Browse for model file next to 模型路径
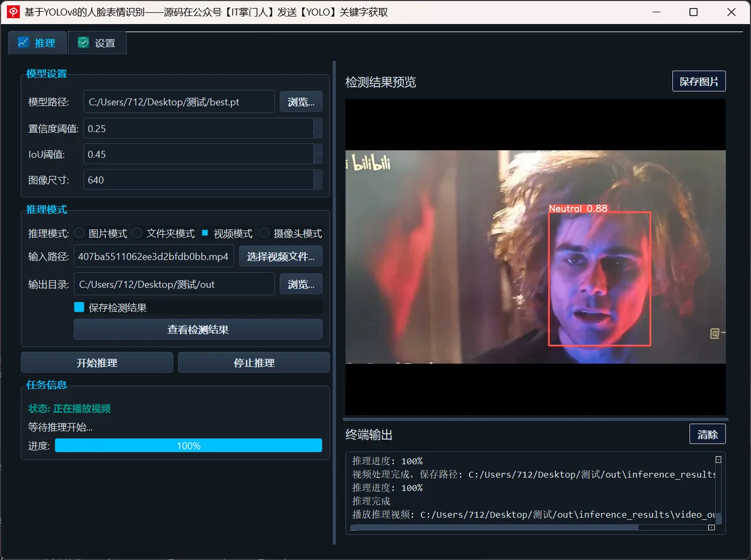The image size is (751, 560). [x=301, y=102]
